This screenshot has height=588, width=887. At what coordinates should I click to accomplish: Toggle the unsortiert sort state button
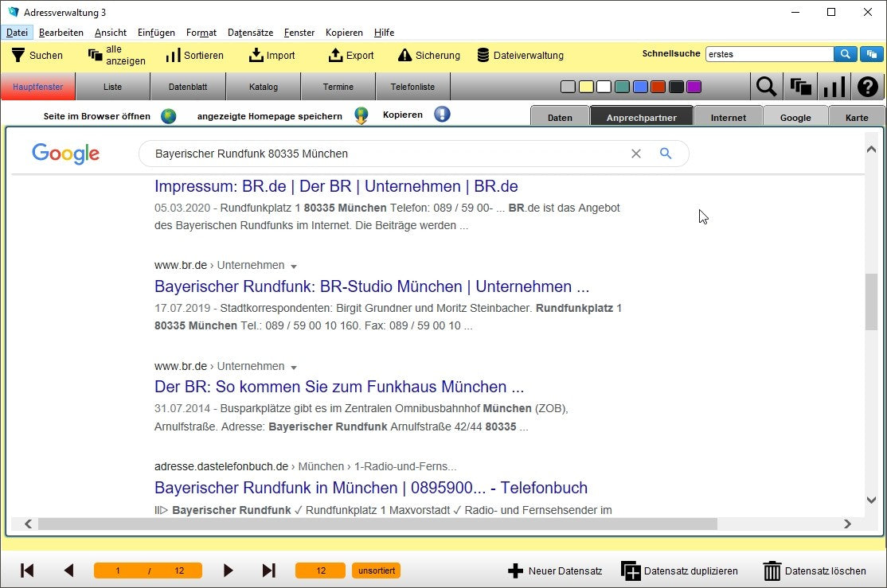(376, 570)
